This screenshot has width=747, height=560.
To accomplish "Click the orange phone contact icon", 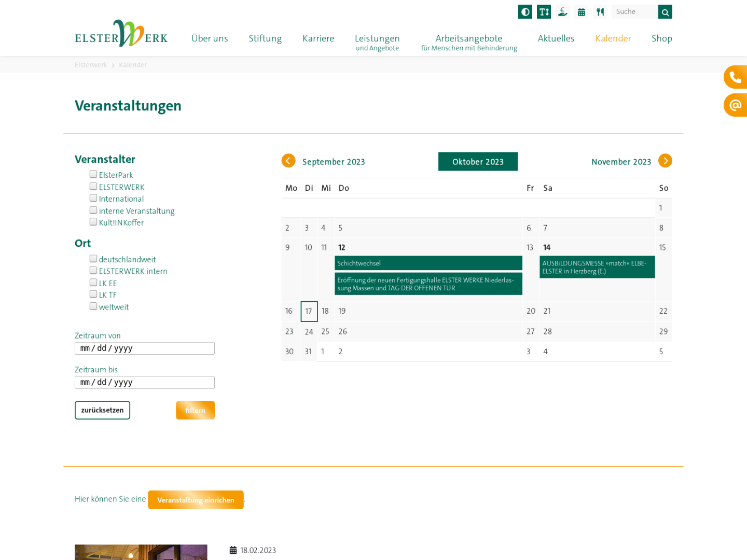I will point(735,77).
